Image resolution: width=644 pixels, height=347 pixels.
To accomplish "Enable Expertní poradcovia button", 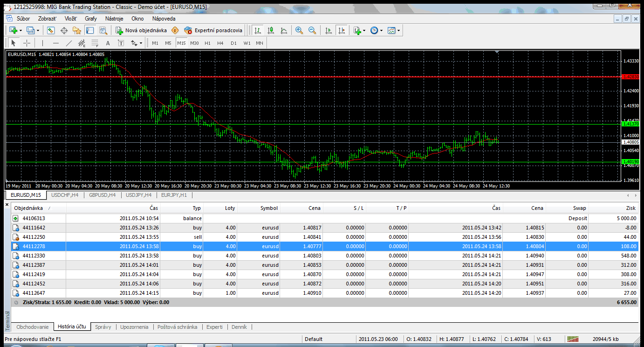I will [213, 30].
